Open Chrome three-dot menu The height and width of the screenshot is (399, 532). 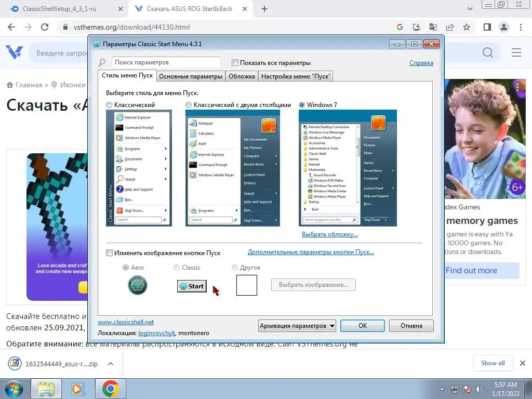click(521, 27)
